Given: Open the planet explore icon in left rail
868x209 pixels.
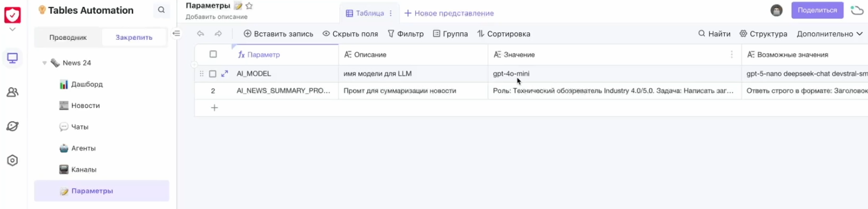Looking at the screenshot, I should coord(12,126).
